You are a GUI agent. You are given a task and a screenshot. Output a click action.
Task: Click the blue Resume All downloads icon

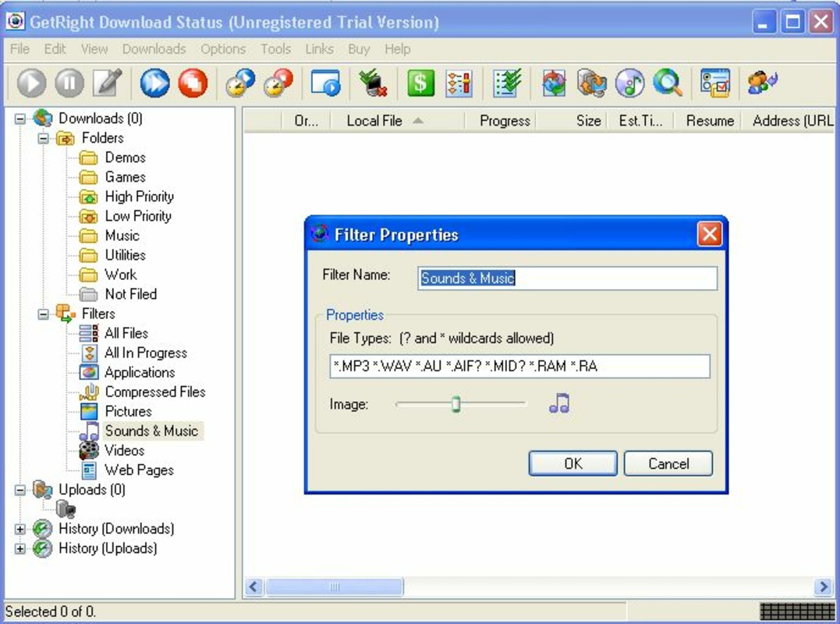[x=154, y=83]
